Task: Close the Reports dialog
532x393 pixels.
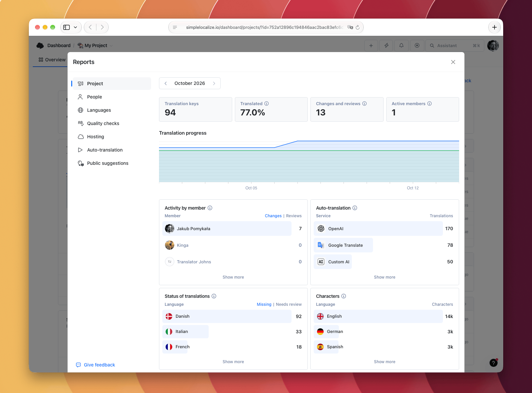Action: [453, 62]
